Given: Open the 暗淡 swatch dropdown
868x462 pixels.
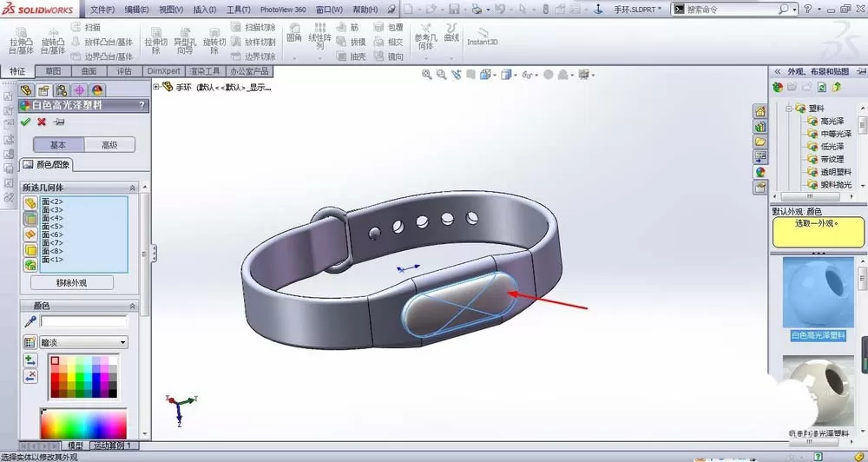Looking at the screenshot, I should (x=123, y=342).
